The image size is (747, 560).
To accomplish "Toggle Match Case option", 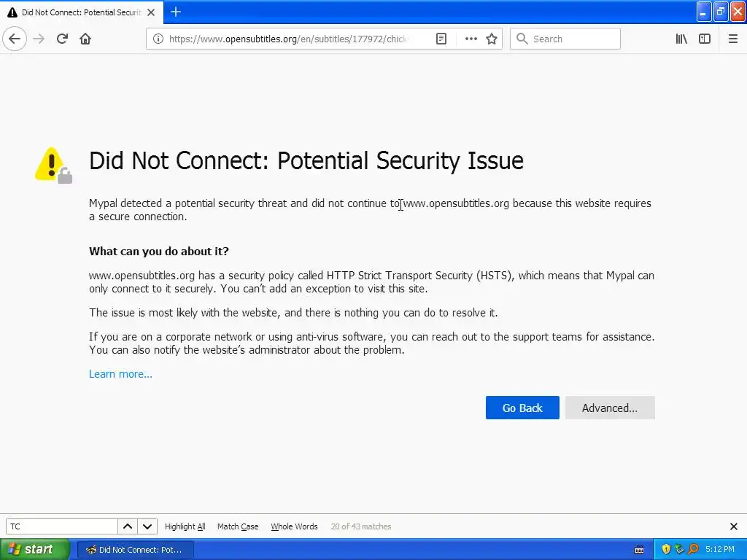I will point(238,526).
